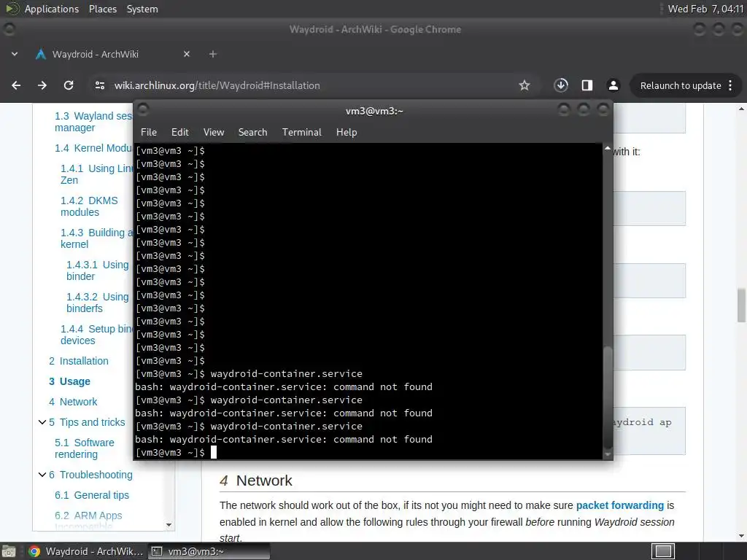The image size is (747, 560).
Task: Click the terminal window menu icon in title bar
Action: click(x=143, y=110)
